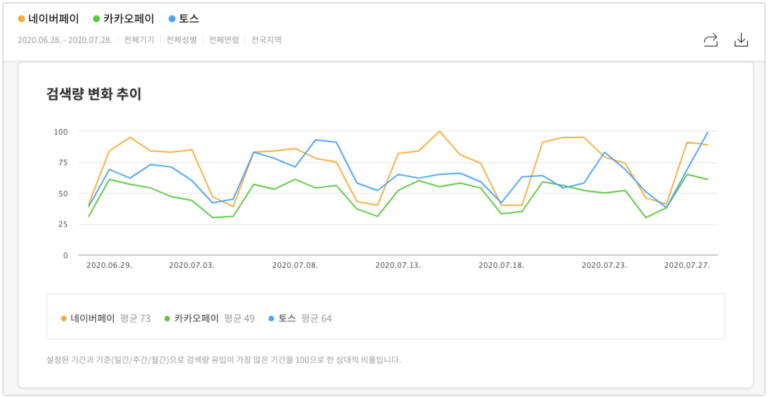Click the share arrow icon
Screen dimensions: 768x398
click(x=711, y=40)
